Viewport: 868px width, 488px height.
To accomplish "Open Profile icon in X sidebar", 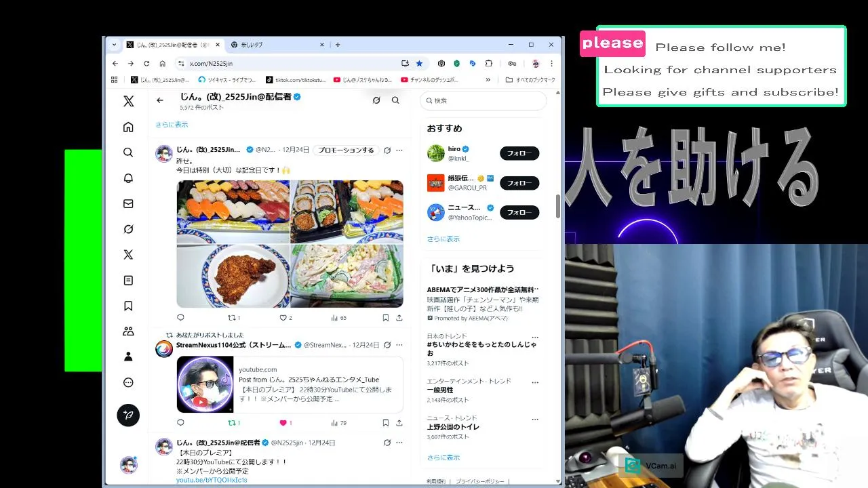I will (x=128, y=357).
